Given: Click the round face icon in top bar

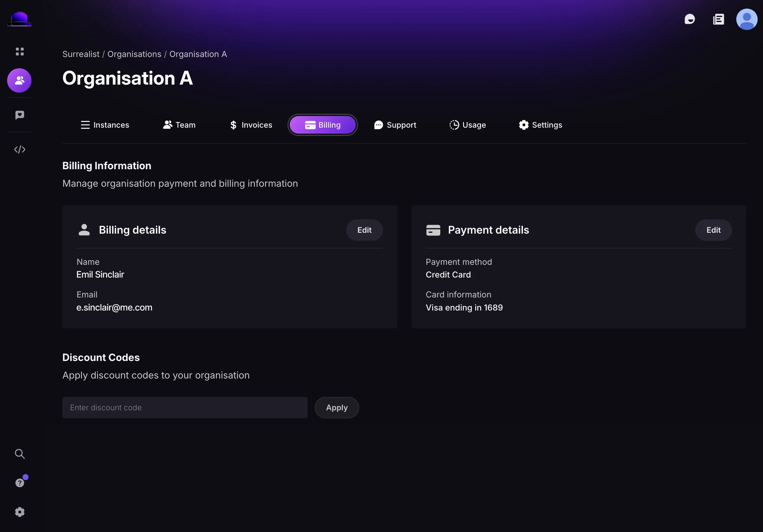Looking at the screenshot, I should (x=690, y=19).
